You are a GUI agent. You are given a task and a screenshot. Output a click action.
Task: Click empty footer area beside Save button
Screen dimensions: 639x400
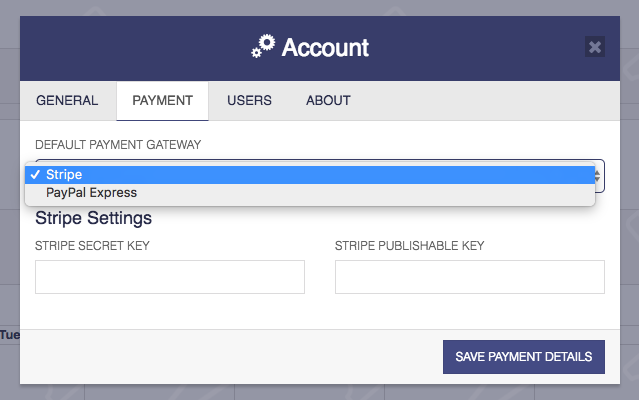pyautogui.click(x=230, y=356)
